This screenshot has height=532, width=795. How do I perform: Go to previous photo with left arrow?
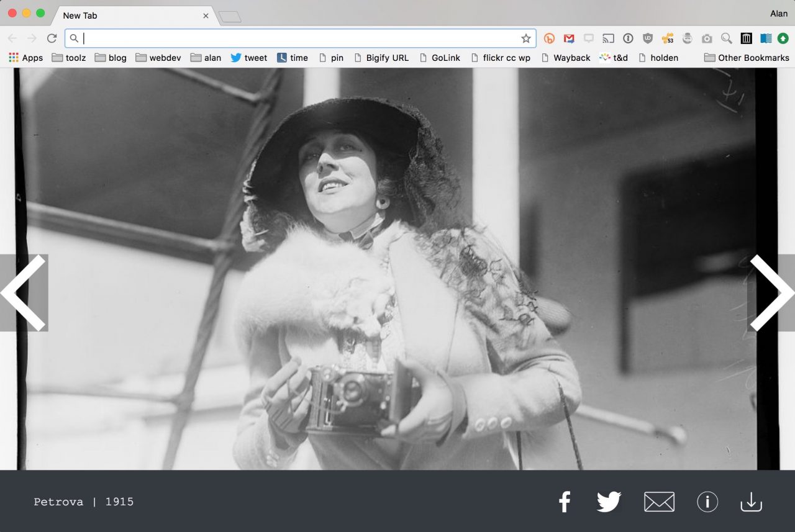point(24,292)
